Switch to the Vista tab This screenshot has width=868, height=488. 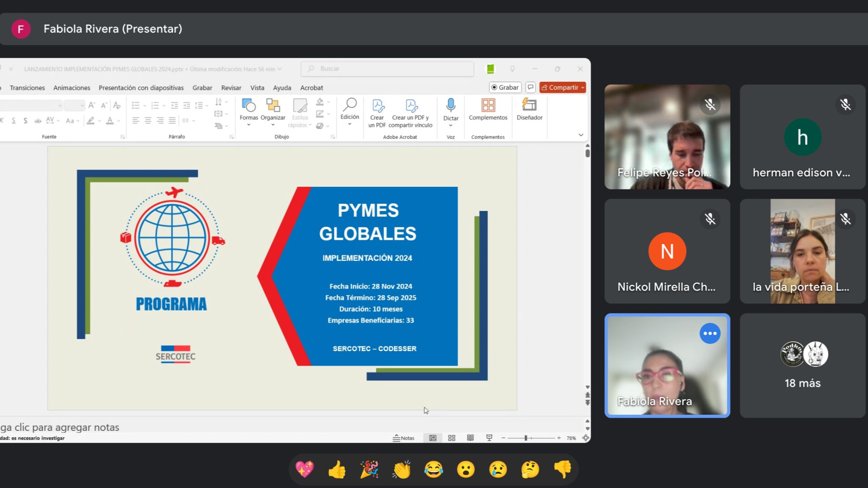[x=257, y=88]
